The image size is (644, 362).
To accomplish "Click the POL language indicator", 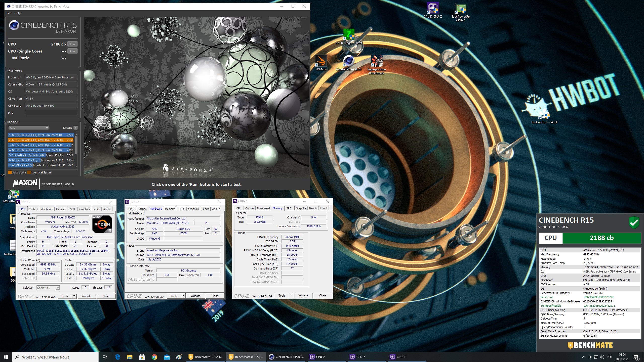I will pyautogui.click(x=610, y=357).
